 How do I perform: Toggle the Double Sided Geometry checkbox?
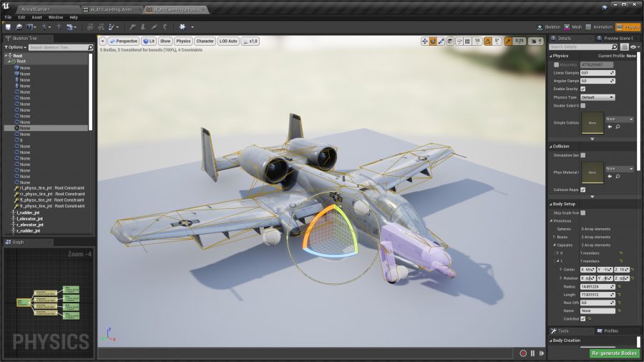pyautogui.click(x=582, y=106)
